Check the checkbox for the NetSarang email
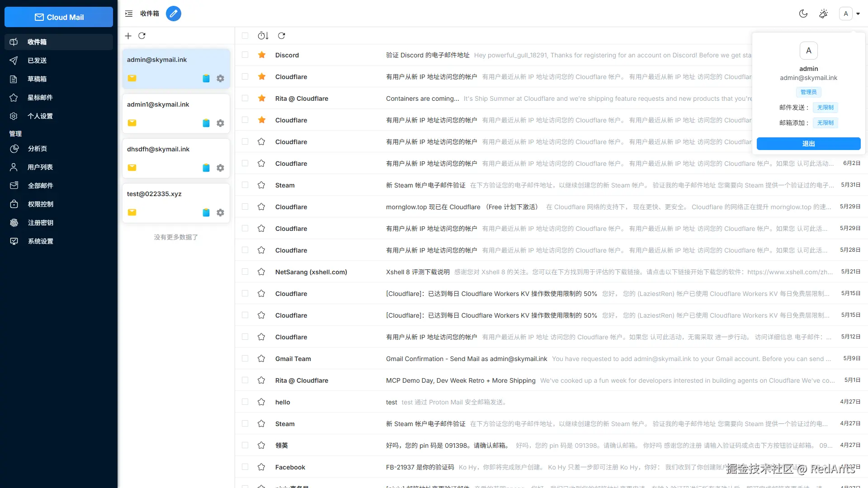This screenshot has width=868, height=488. [x=245, y=272]
